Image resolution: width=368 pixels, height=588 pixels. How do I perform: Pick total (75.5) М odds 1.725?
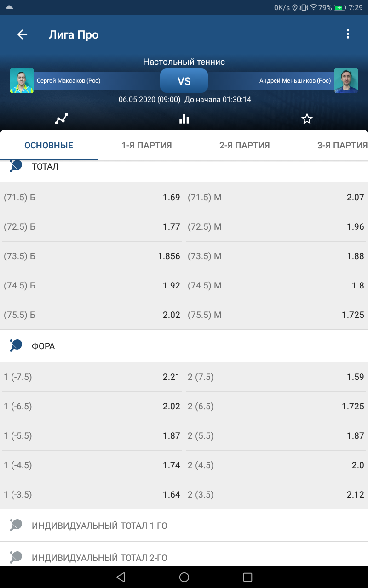[x=276, y=315]
